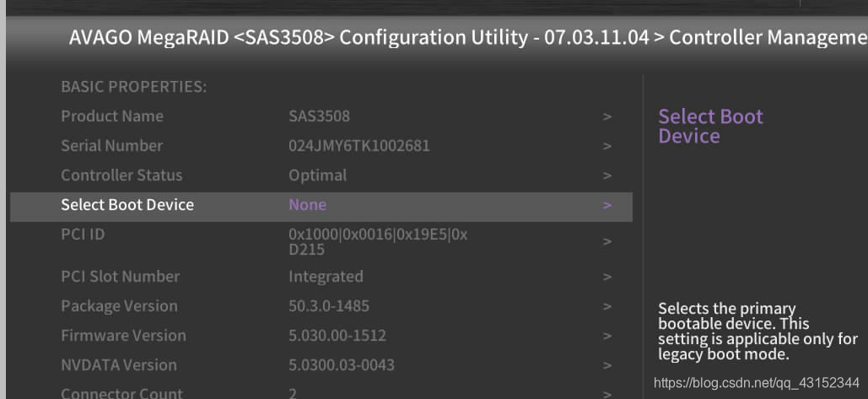Select the Connector Count label
This screenshot has width=868, height=399.
coord(121,392)
